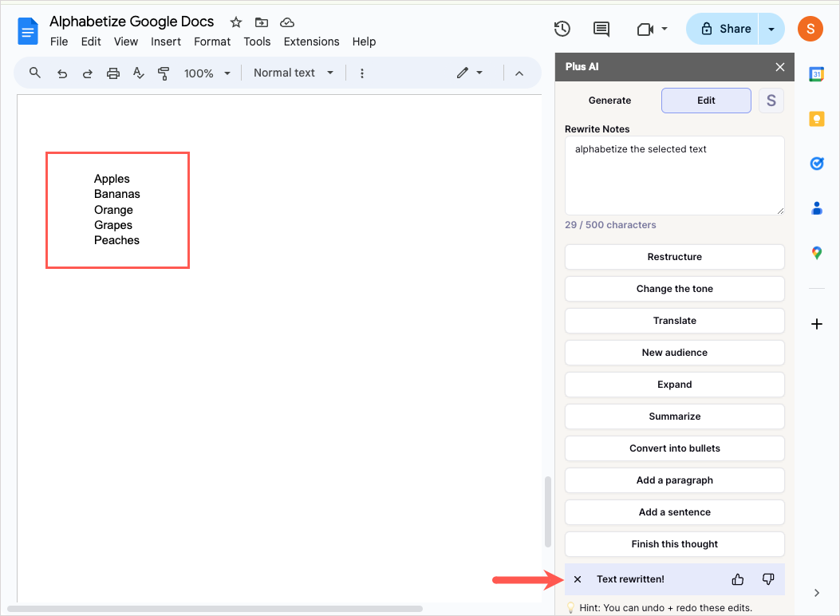
Task: Click the editing mode pencil icon
Action: click(x=463, y=73)
